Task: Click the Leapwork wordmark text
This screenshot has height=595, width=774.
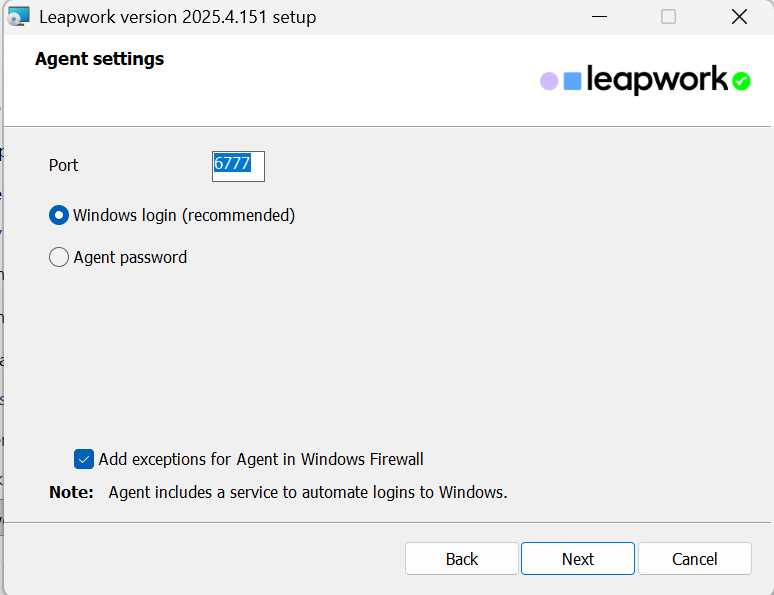Action: 657,80
